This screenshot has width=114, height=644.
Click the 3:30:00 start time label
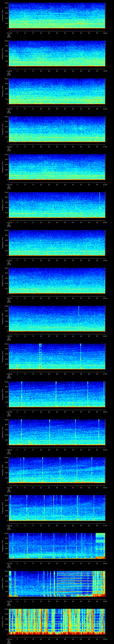(x=9, y=525)
